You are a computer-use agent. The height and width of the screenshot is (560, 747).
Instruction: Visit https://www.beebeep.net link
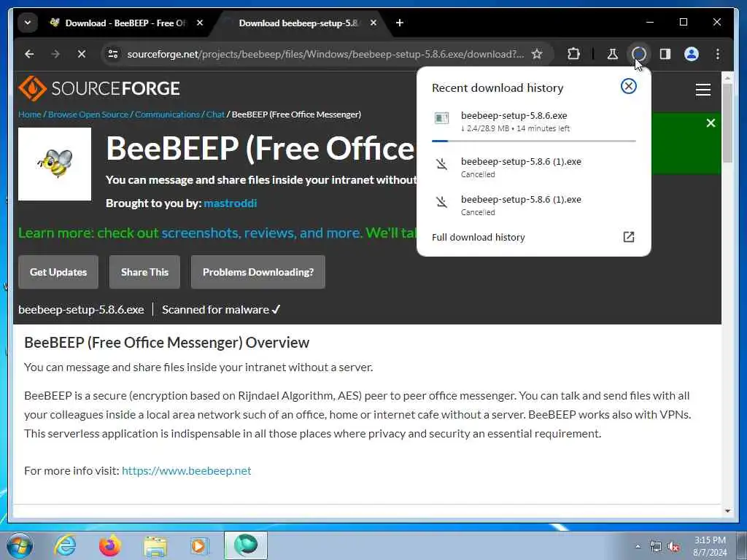coord(186,470)
